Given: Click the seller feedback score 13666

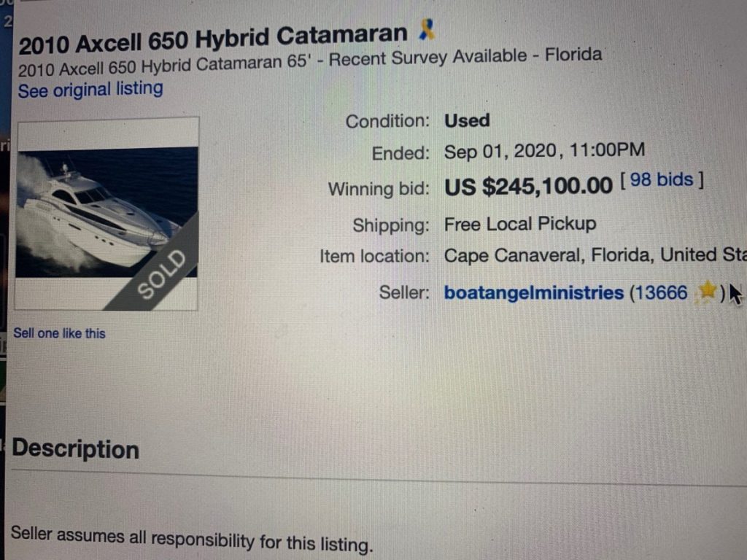Looking at the screenshot, I should [x=659, y=293].
